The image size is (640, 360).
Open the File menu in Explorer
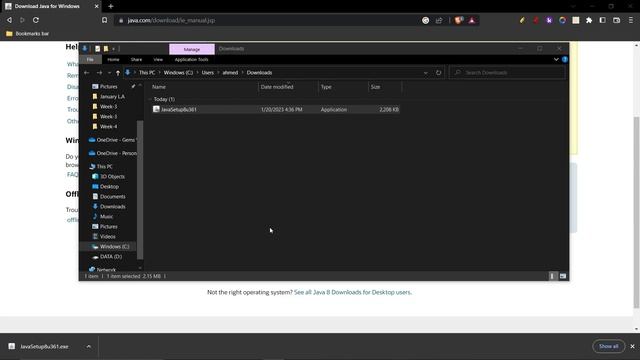90,60
